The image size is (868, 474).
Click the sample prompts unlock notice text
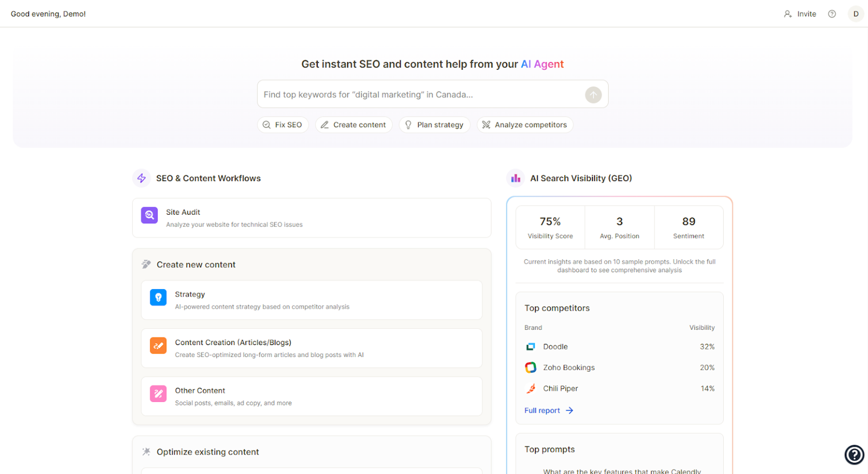pyautogui.click(x=619, y=266)
